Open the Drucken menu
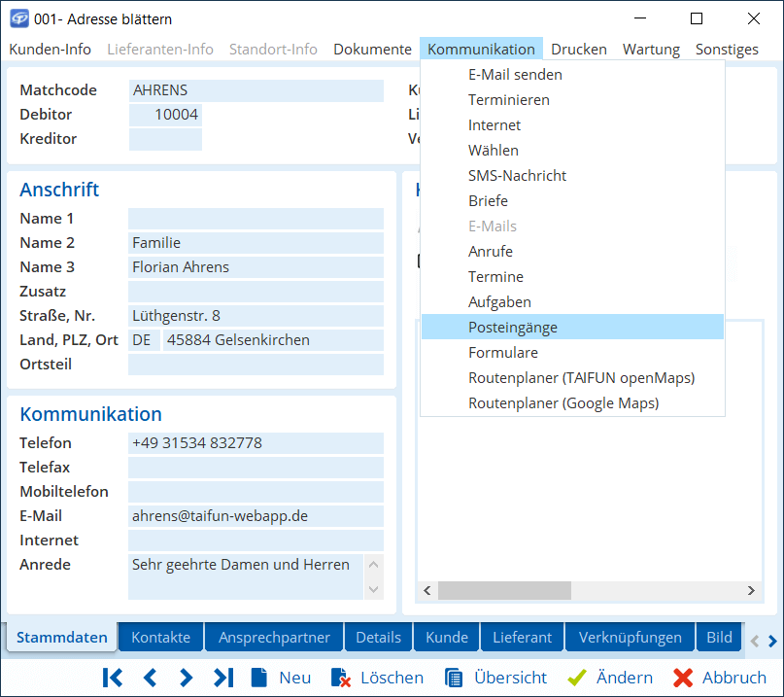Viewport: 784px width, 697px height. (578, 50)
